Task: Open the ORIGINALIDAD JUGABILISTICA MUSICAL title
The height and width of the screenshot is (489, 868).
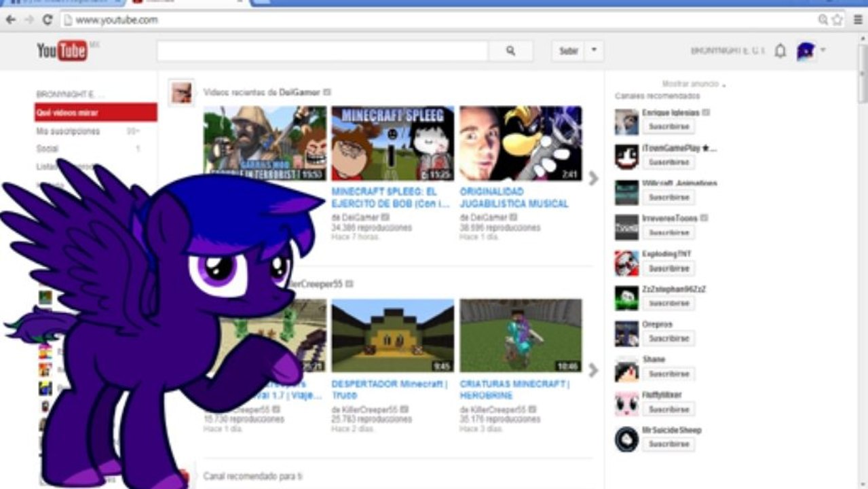Action: click(x=514, y=198)
